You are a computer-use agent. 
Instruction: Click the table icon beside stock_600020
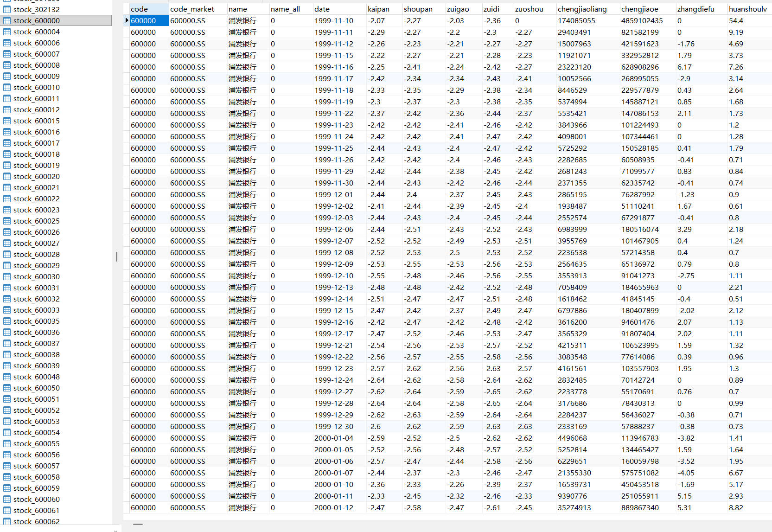(7, 176)
